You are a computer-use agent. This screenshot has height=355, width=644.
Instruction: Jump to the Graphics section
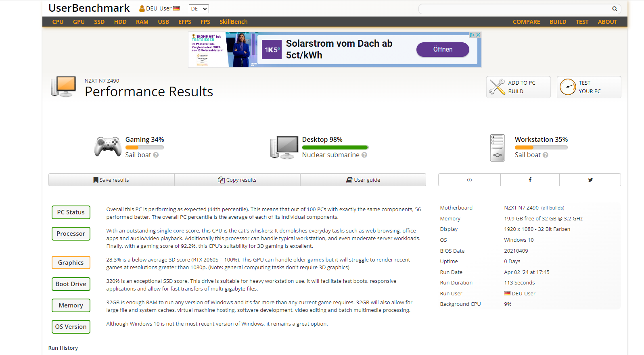pyautogui.click(x=71, y=262)
